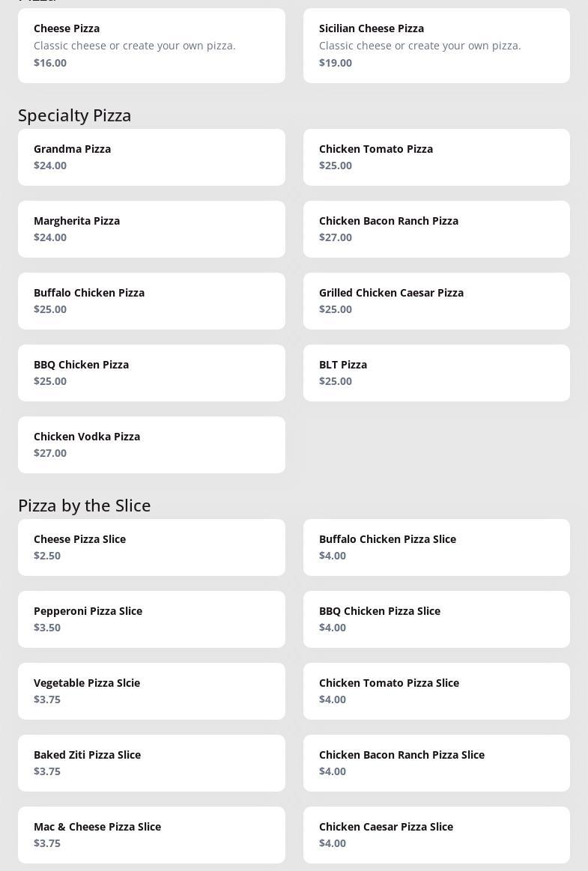The image size is (588, 871).
Task: Open the Sicilian Cheese Pizza item
Action: (436, 46)
